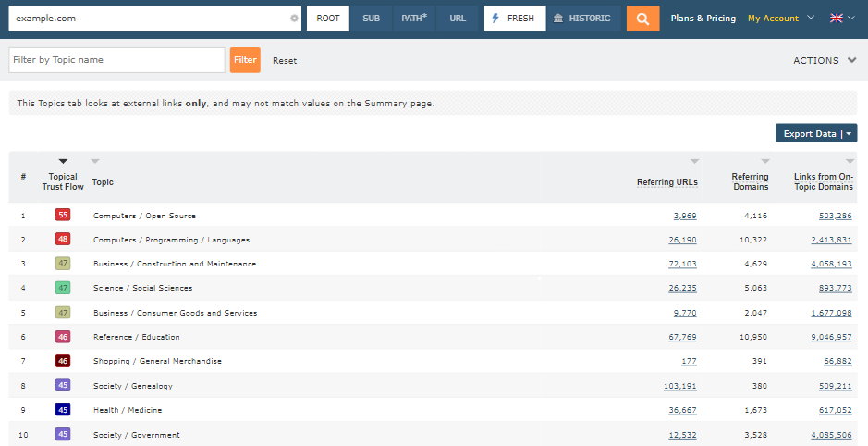This screenshot has height=446, width=868.
Task: Select the SUB scope tab
Action: click(371, 18)
